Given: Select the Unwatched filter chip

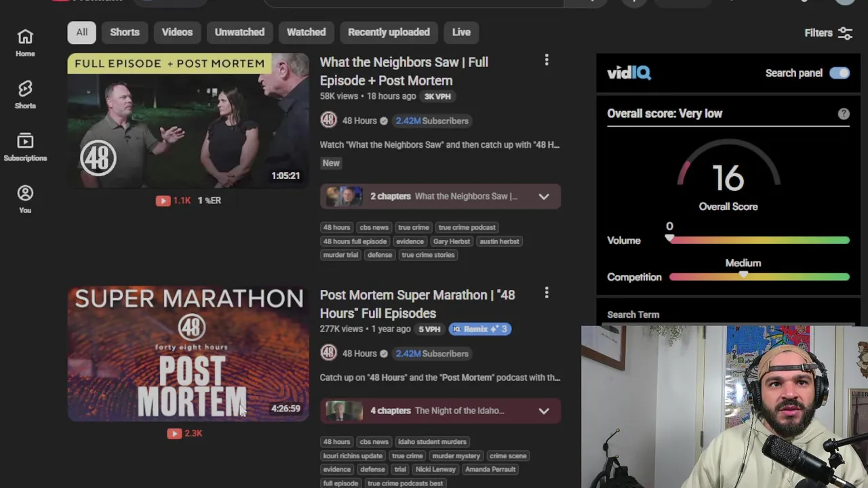Looking at the screenshot, I should [x=239, y=32].
